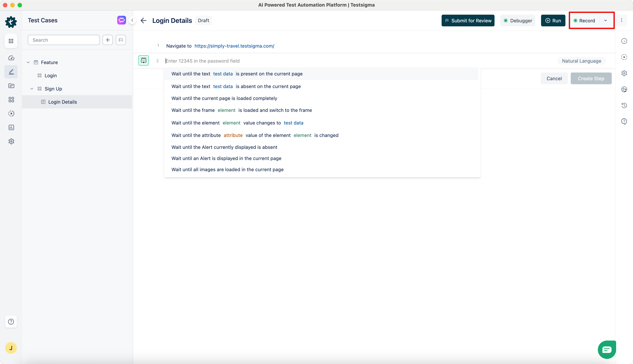Click the Testsigma logo icon
633x364 pixels.
pos(11,22)
